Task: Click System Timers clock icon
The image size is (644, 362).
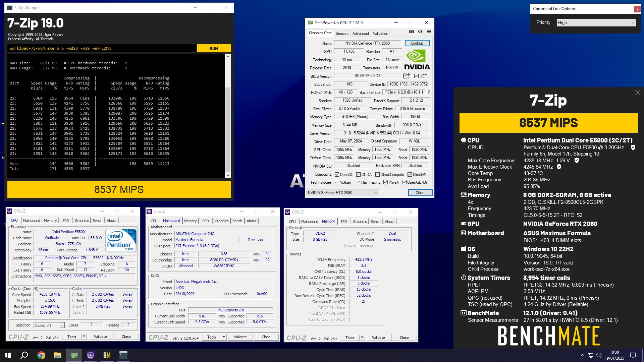Action: pos(464,278)
